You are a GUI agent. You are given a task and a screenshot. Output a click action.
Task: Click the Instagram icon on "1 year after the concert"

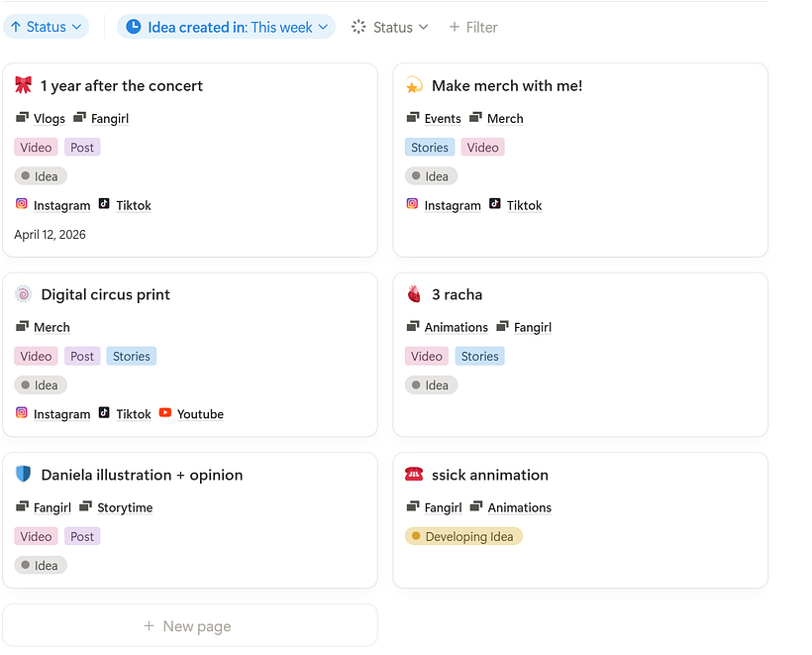point(20,205)
